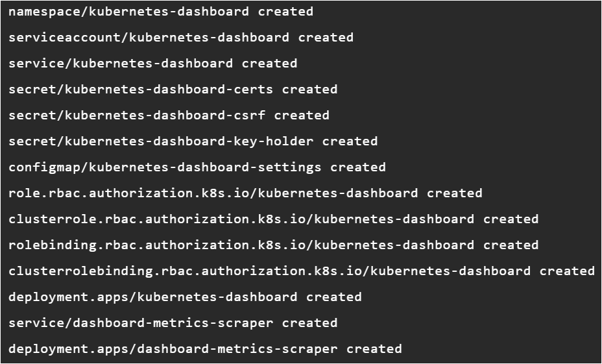The height and width of the screenshot is (364, 602).
Task: Select the deployment.apps/kubernetes-dashboard line
Action: (x=185, y=297)
